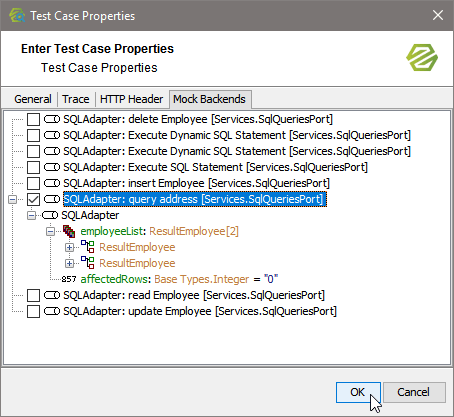
Task: Click the adapter icon beside delete Employee
Action: [x=52, y=119]
